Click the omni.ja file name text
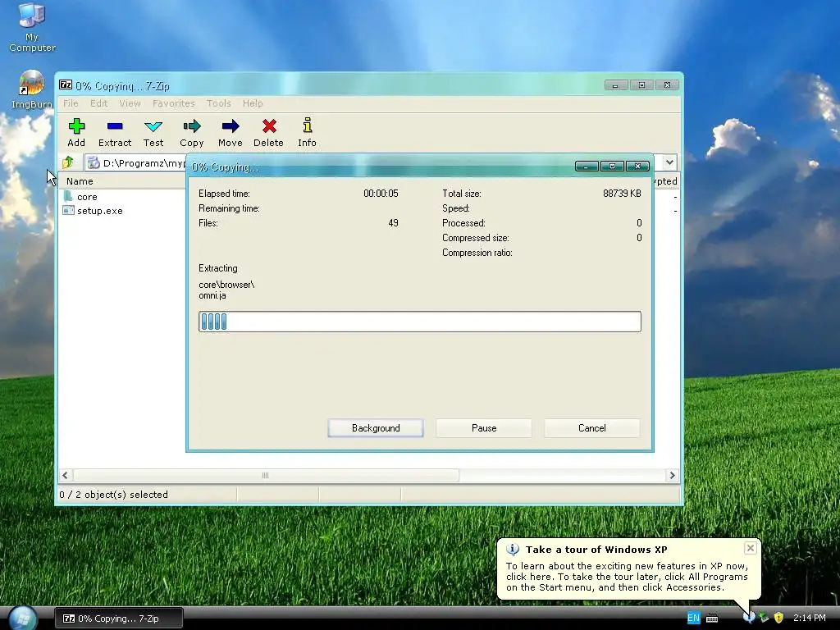 (212, 295)
